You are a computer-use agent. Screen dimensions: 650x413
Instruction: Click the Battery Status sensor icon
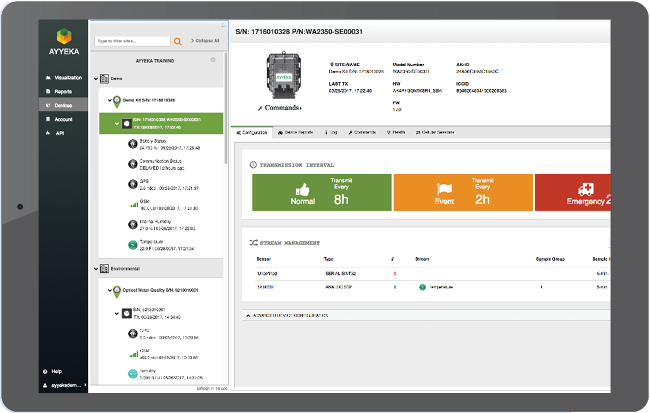pyautogui.click(x=132, y=142)
